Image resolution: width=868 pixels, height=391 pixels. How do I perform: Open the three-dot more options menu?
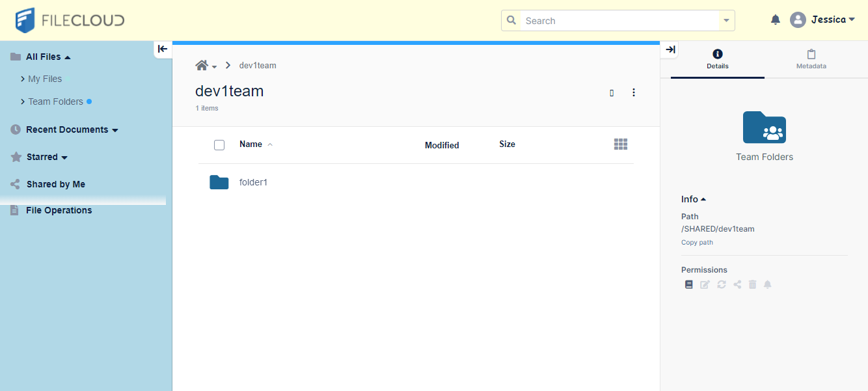[x=634, y=93]
